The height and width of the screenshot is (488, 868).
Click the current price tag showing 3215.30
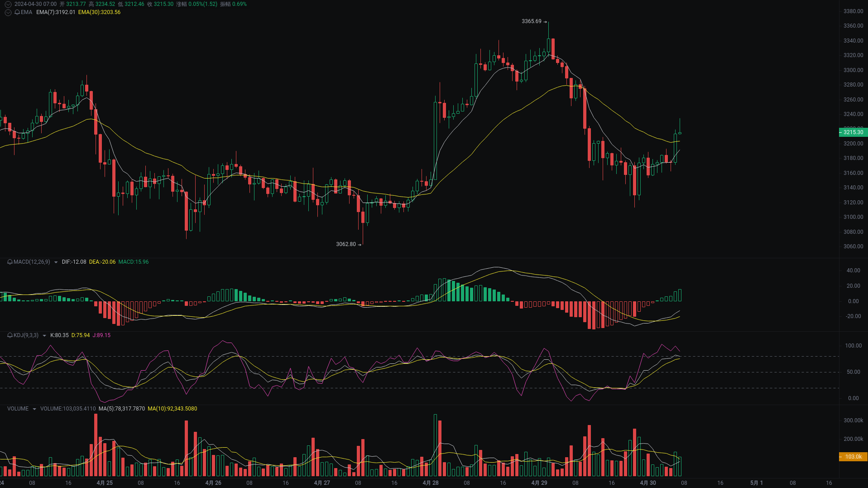coord(853,132)
